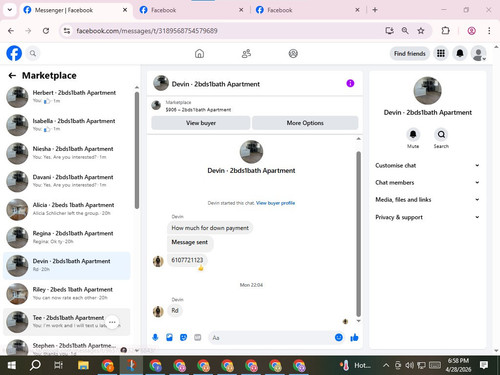The height and width of the screenshot is (375, 500).
Task: Choose a sticker from the composer
Action: pyautogui.click(x=183, y=337)
